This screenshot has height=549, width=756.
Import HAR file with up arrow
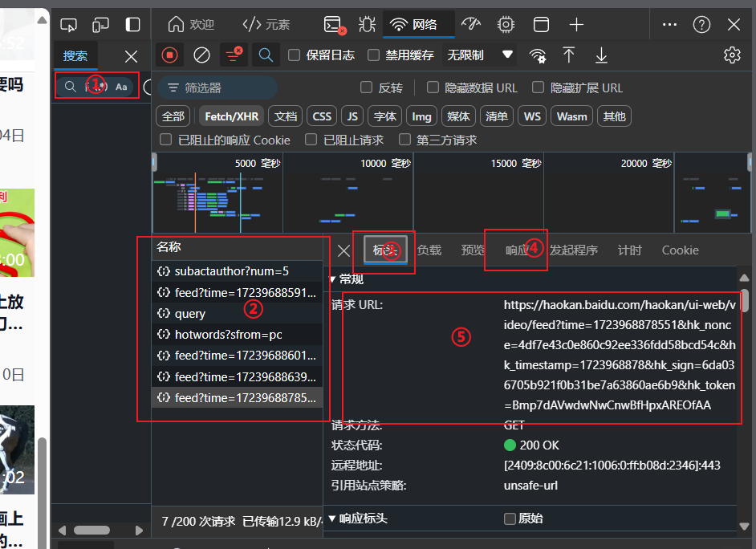tap(569, 55)
